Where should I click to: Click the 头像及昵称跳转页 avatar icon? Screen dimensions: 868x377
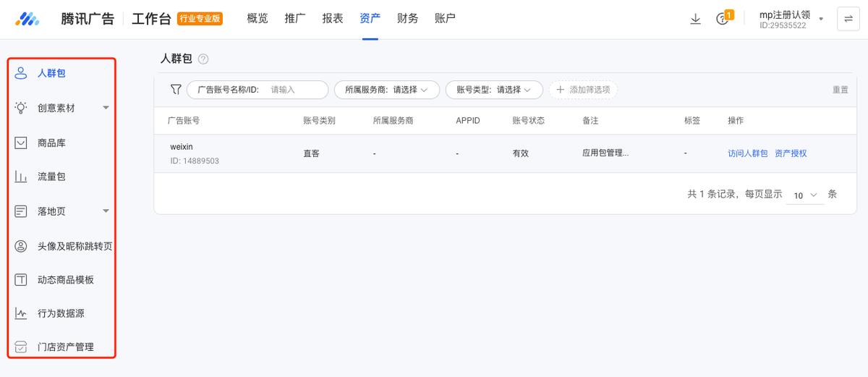click(21, 246)
